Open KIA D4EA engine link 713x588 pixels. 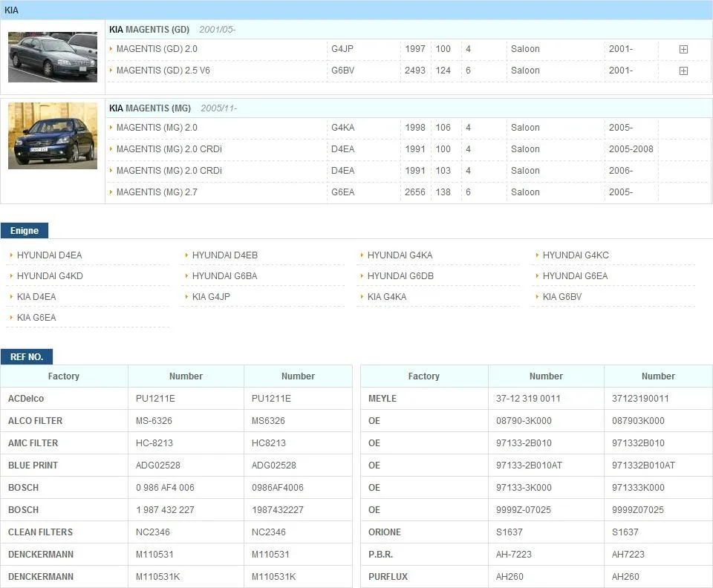click(36, 297)
